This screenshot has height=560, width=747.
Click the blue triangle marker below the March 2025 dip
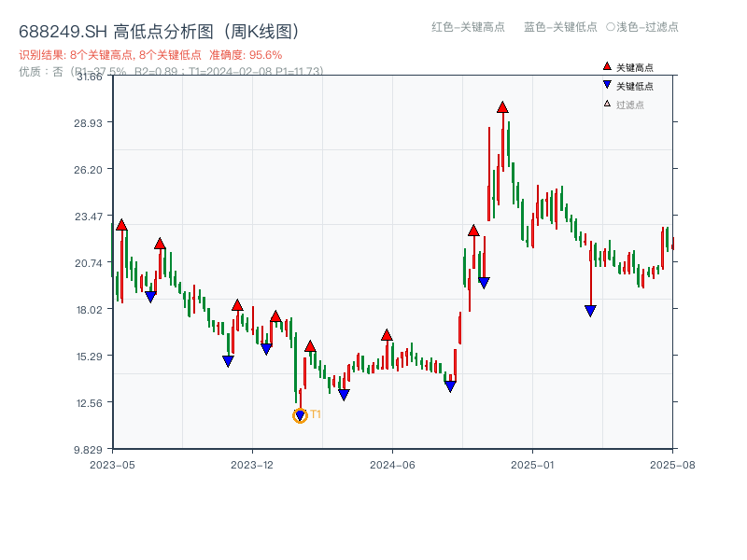589,309
